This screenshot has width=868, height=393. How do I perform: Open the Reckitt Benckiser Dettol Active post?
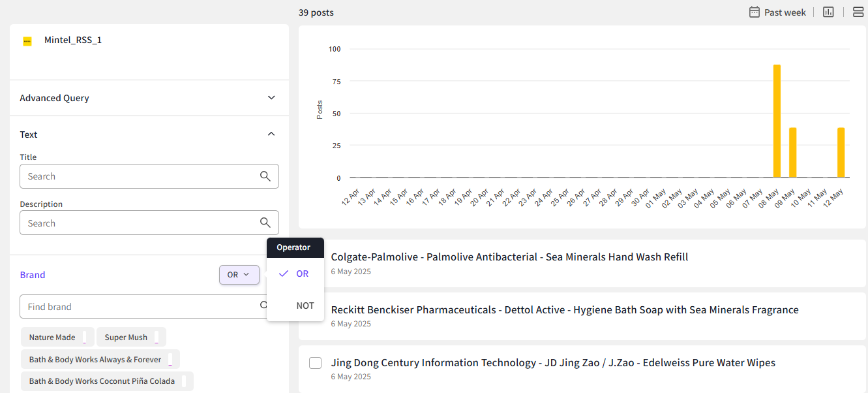click(564, 310)
